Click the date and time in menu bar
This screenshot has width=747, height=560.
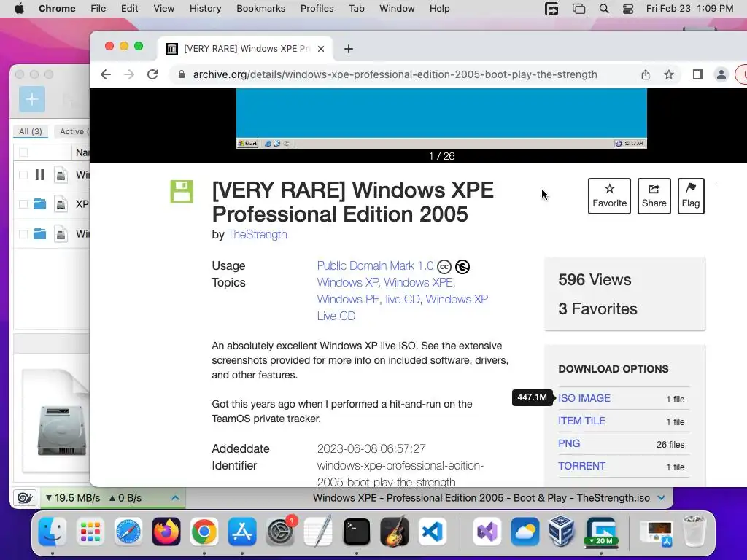689,9
